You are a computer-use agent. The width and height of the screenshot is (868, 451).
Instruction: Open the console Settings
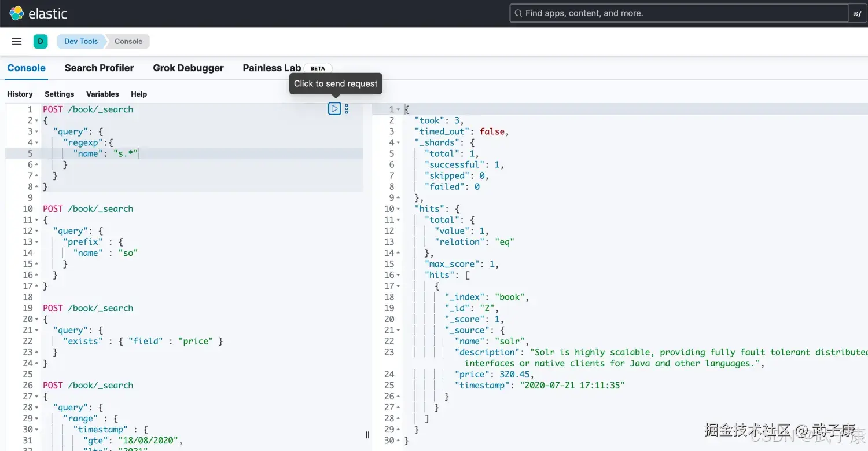click(x=59, y=94)
